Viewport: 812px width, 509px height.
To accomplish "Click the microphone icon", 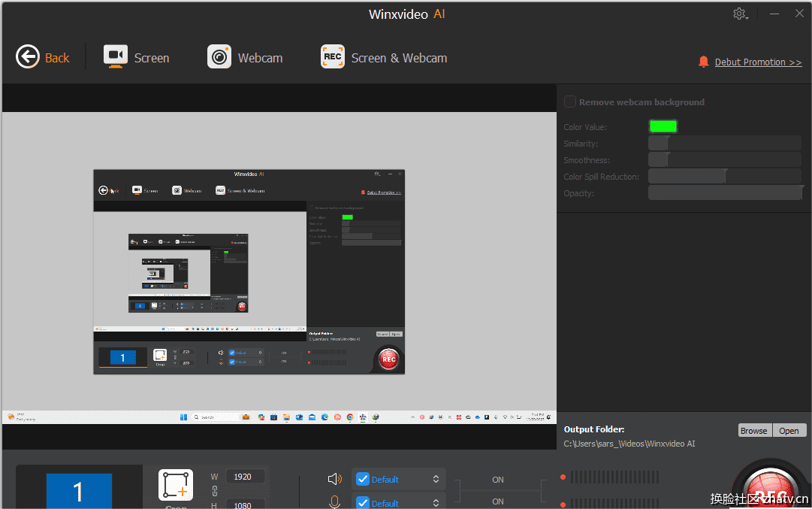I will (x=334, y=502).
